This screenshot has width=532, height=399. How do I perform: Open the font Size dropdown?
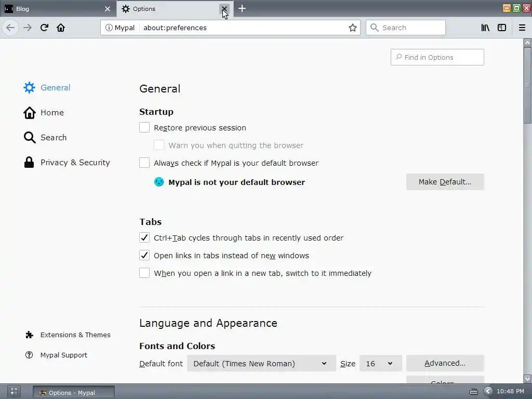coord(381,363)
